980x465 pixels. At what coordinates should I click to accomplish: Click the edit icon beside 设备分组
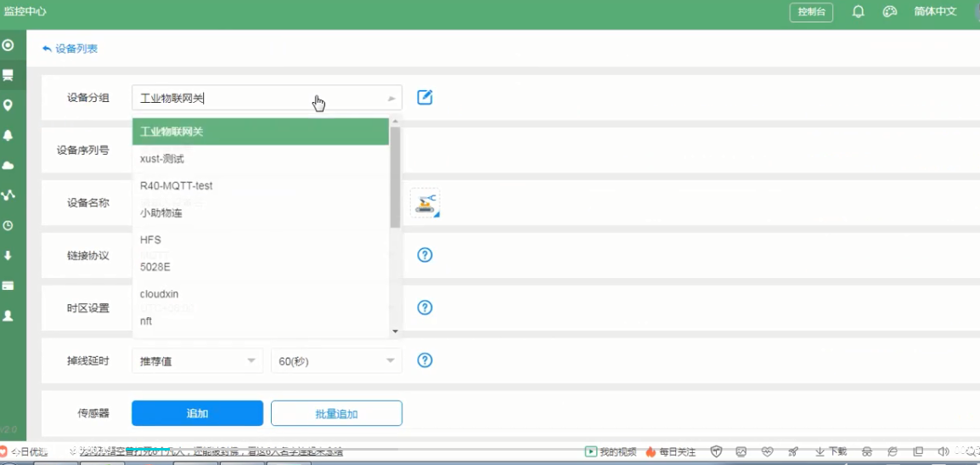click(x=425, y=98)
